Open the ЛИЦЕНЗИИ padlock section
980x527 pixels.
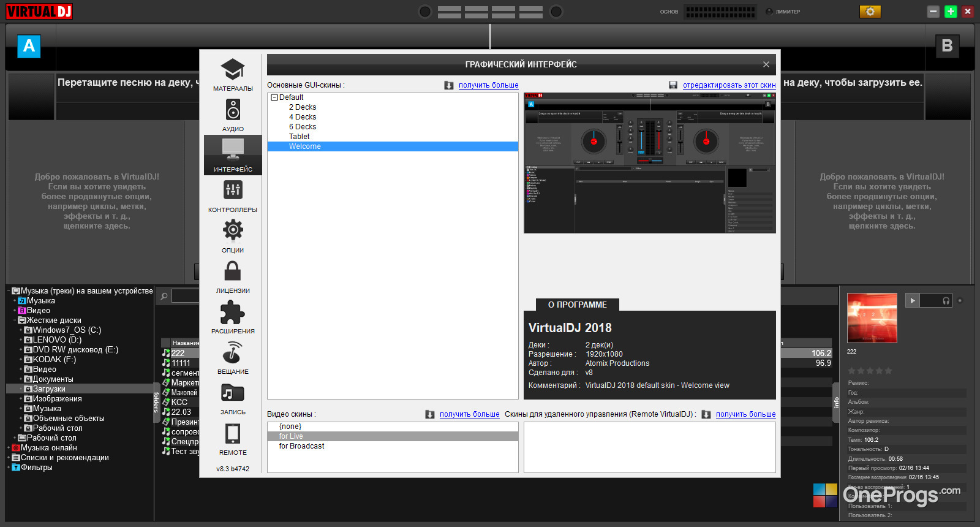(x=233, y=276)
